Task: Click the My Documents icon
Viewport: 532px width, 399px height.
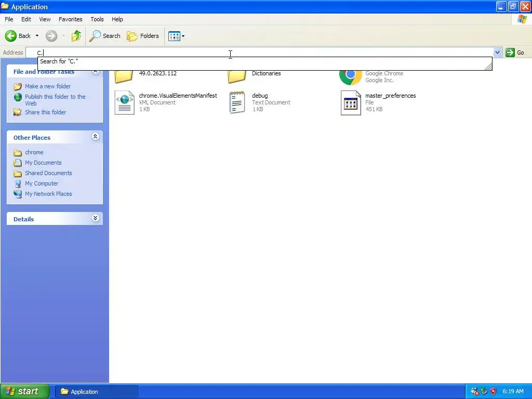Action: (x=18, y=163)
